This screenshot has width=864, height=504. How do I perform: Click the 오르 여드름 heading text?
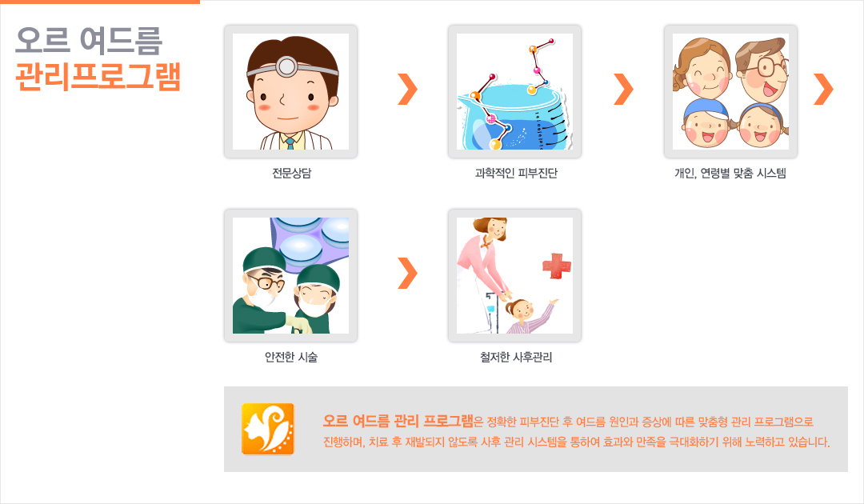tap(89, 41)
